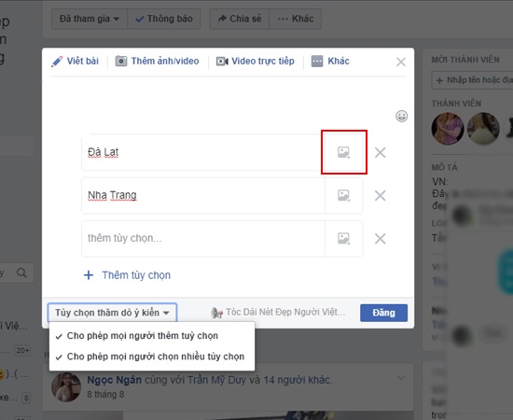This screenshot has width=513, height=420.
Task: Add photo to 'thêm tùy chọn...' option
Action: click(x=344, y=239)
